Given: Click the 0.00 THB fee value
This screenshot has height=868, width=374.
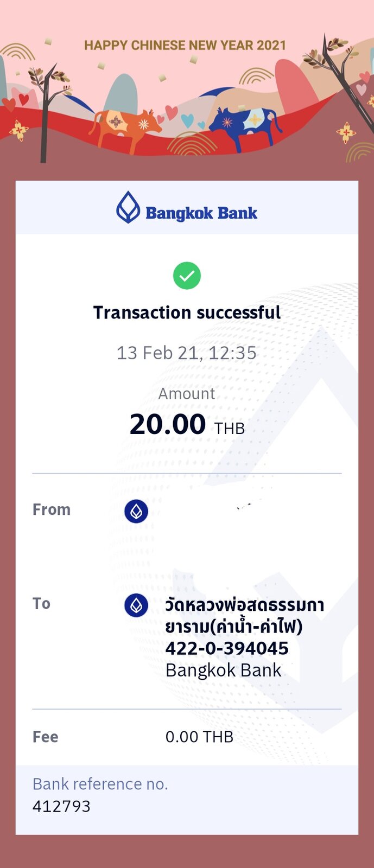Looking at the screenshot, I should [199, 737].
